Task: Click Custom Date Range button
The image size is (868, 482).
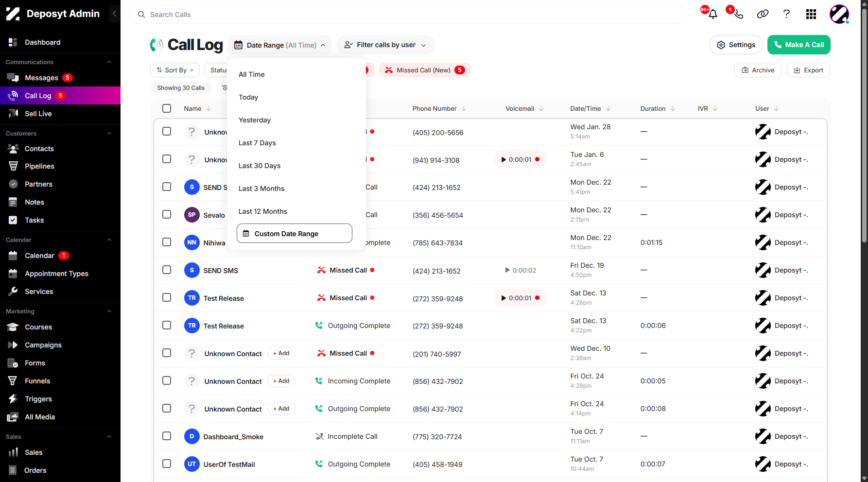Action: [x=295, y=233]
